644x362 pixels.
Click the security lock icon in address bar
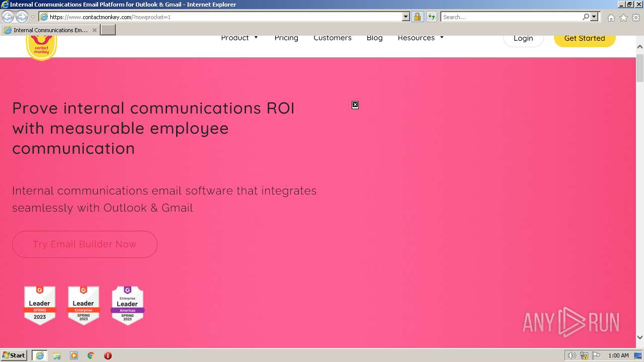tap(417, 17)
